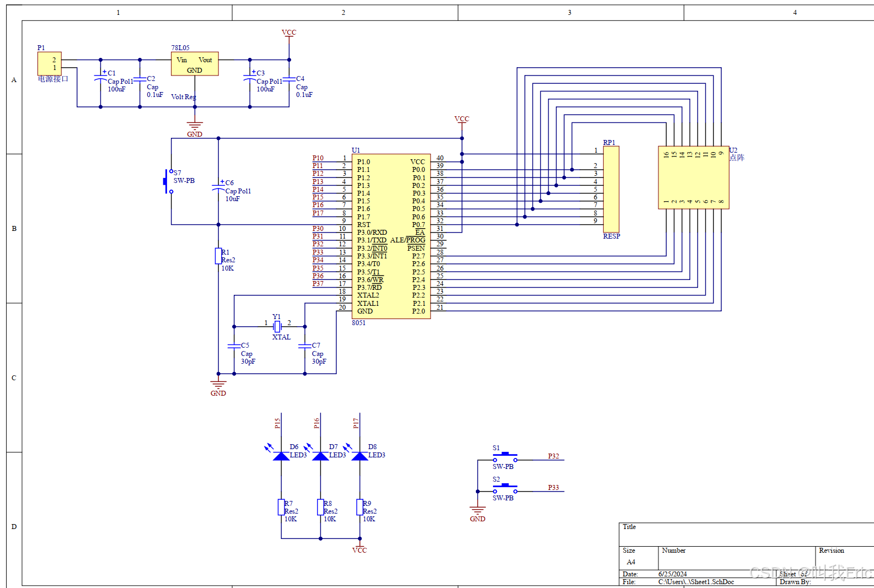Click the RST pin name on U1
874x588 pixels.
364,225
